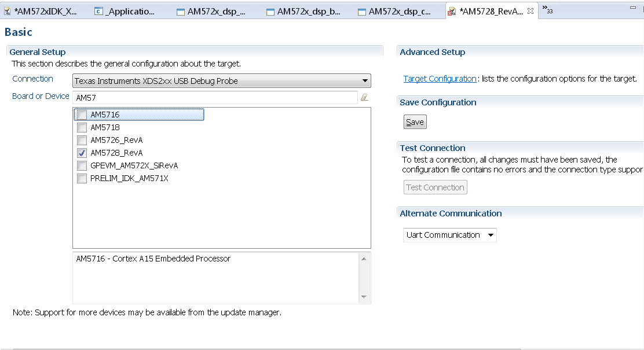
Task: Uncheck the AM5728_RevA device checkbox
Action: [82, 153]
